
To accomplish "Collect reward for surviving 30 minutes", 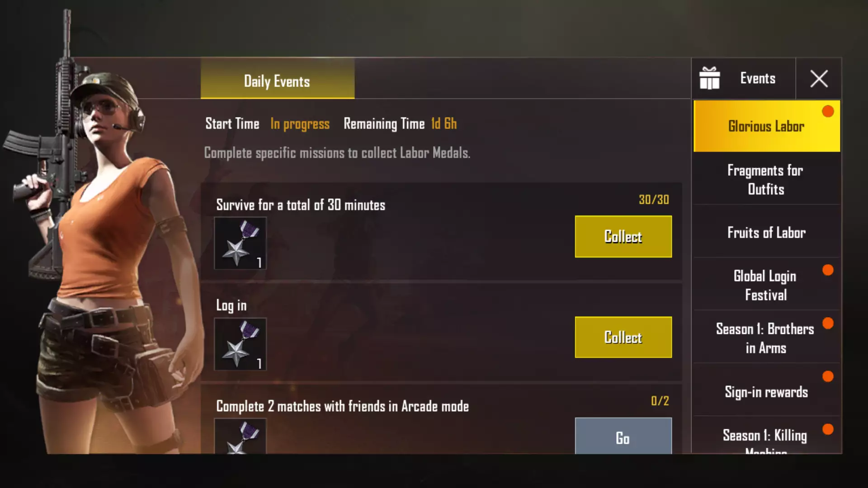I will tap(623, 236).
